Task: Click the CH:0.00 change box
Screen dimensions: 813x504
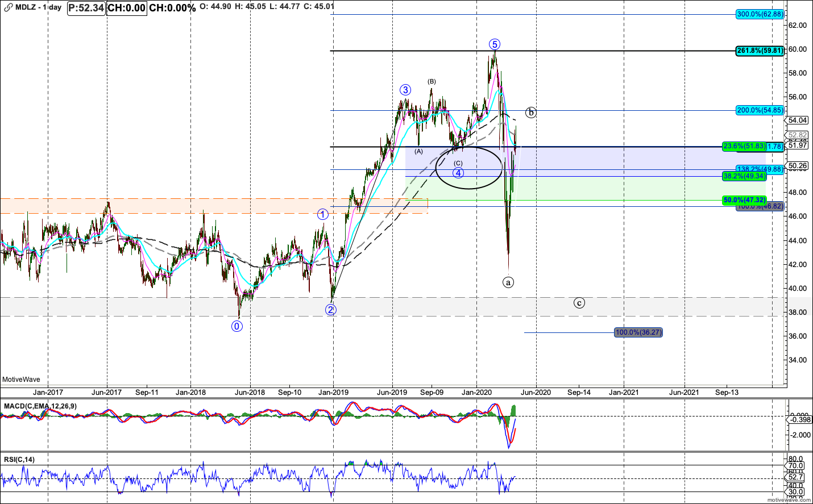Action: (x=126, y=7)
